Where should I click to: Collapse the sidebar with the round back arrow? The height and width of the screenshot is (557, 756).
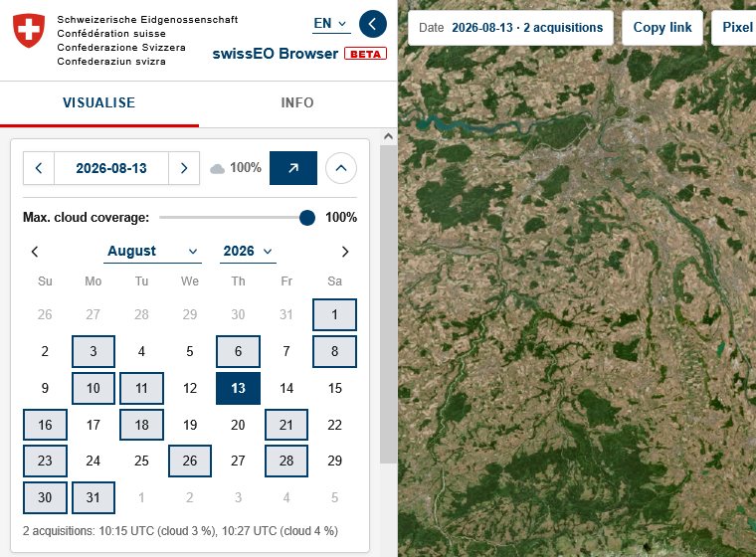point(373,24)
